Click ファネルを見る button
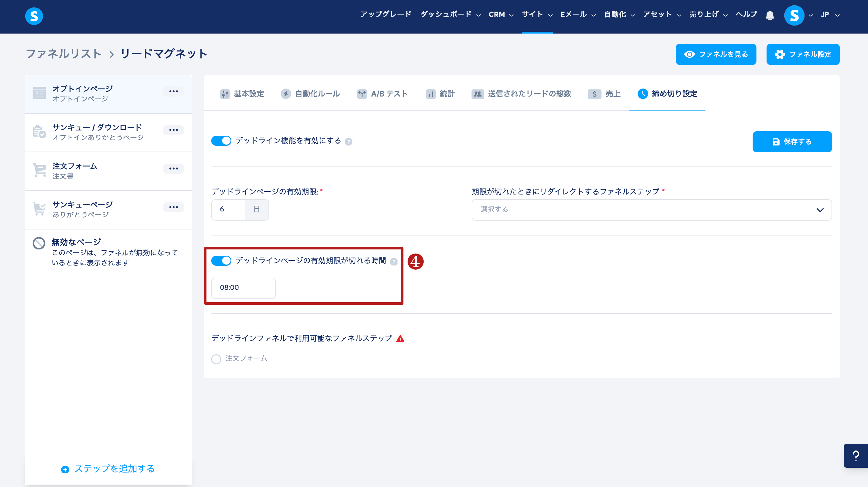The height and width of the screenshot is (487, 868). click(x=716, y=54)
